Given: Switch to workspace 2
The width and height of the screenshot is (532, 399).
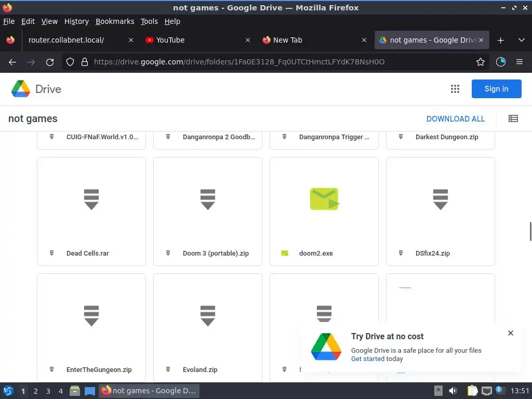Looking at the screenshot, I should [36, 391].
